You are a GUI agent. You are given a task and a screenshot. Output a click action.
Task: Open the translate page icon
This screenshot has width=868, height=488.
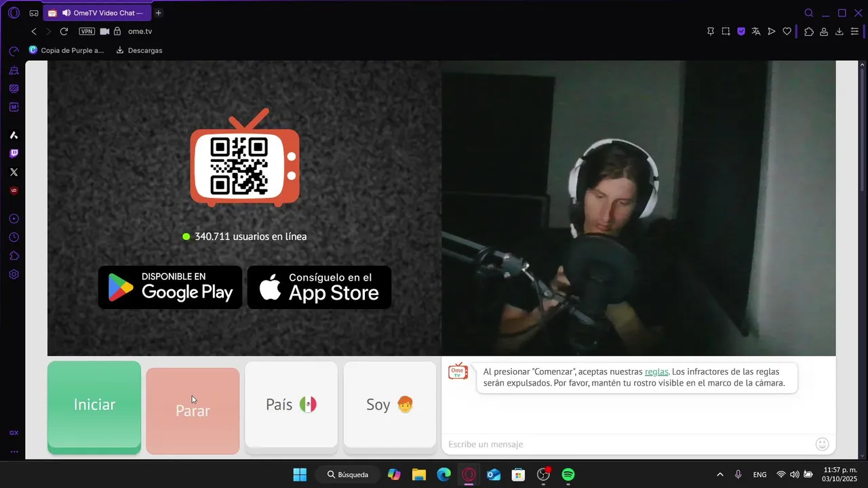click(x=756, y=31)
